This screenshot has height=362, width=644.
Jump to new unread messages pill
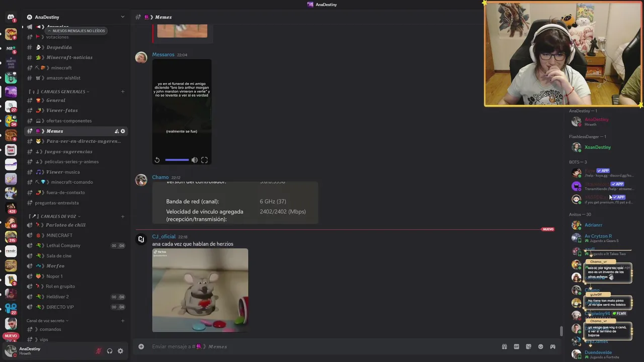pyautogui.click(x=76, y=31)
